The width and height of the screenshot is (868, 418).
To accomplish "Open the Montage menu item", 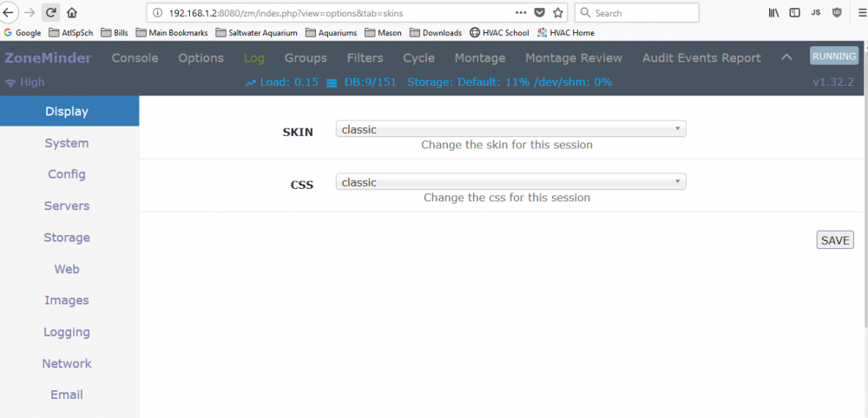I will 480,57.
